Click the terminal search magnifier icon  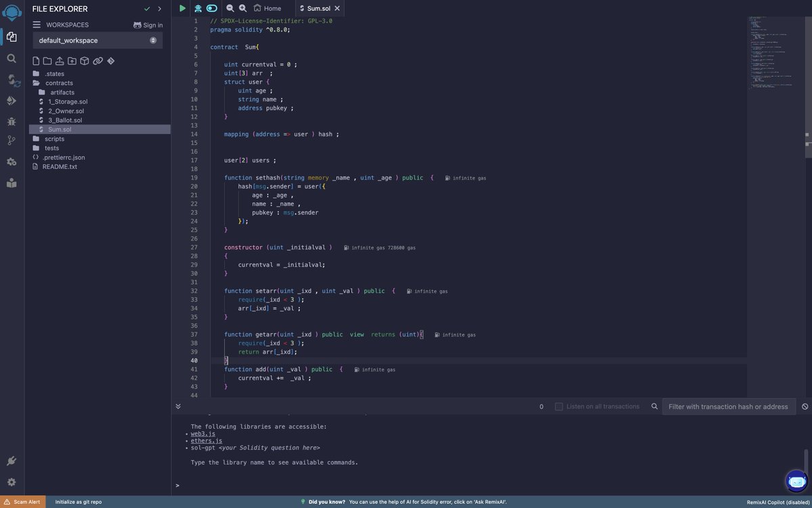point(654,406)
